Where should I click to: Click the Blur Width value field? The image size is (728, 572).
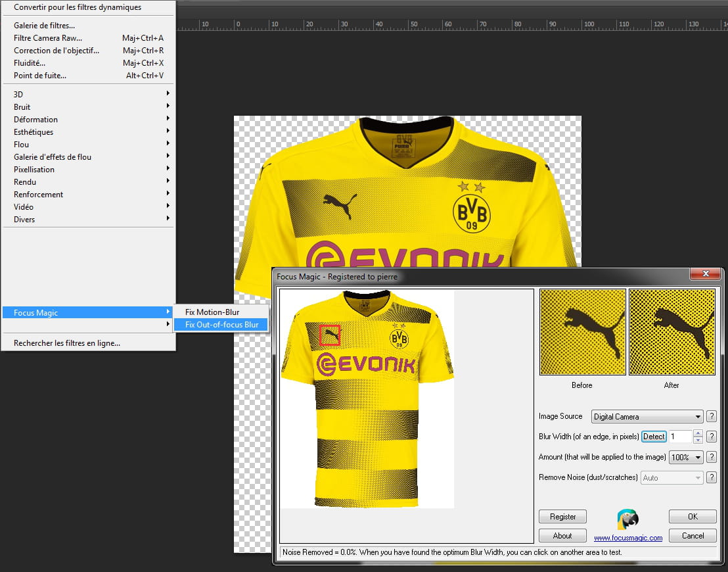click(681, 437)
